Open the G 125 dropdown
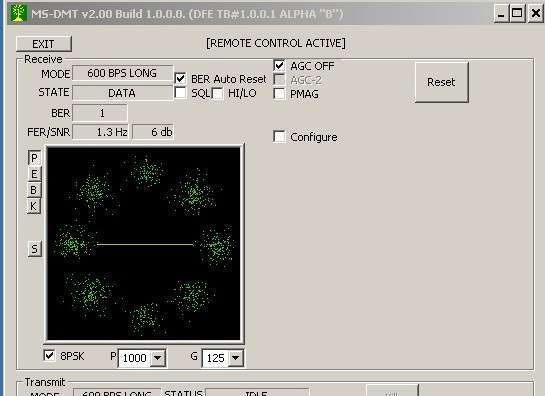Viewport: 545px width, 396px height. [235, 358]
